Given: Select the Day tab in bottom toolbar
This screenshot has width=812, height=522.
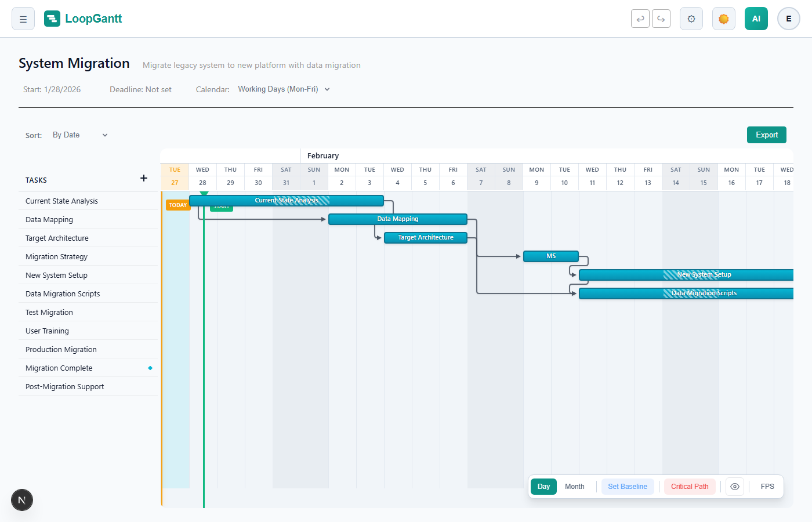Looking at the screenshot, I should click(543, 486).
